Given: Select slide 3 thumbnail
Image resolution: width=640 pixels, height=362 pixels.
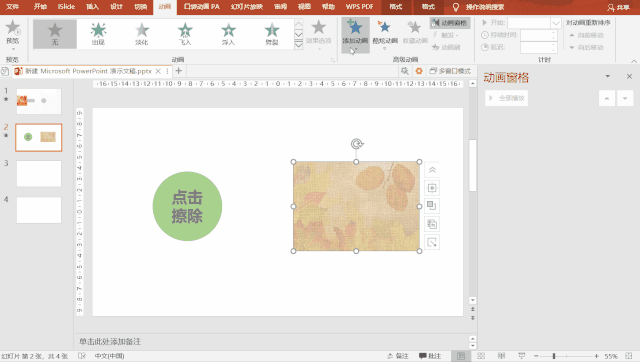Looking at the screenshot, I should tap(39, 173).
